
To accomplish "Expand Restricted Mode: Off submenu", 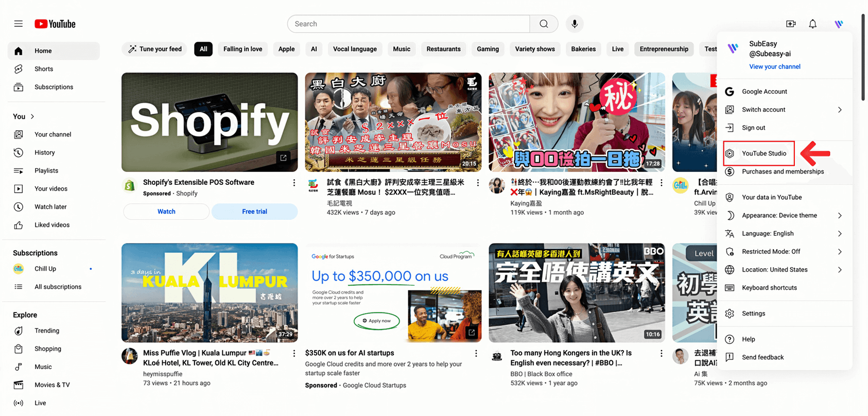I will [x=785, y=252].
